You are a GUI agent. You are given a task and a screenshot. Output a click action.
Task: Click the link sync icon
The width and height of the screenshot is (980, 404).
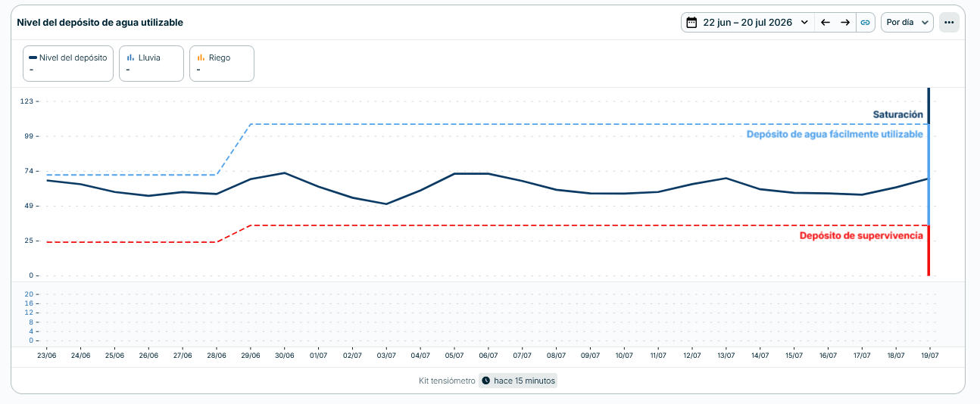point(865,23)
